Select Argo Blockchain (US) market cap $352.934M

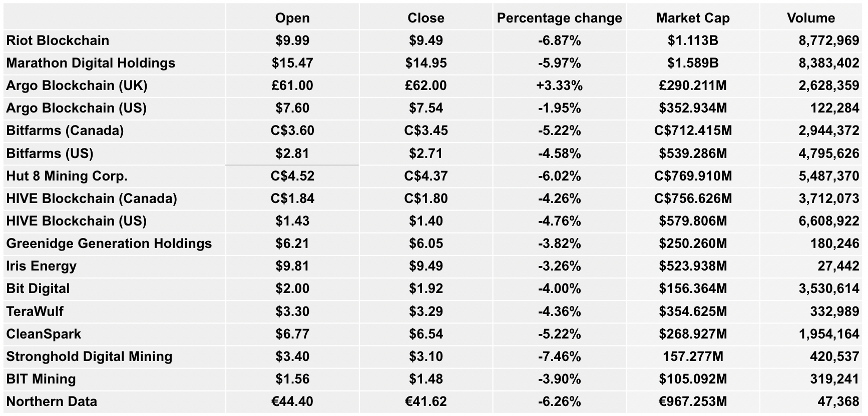click(x=693, y=108)
